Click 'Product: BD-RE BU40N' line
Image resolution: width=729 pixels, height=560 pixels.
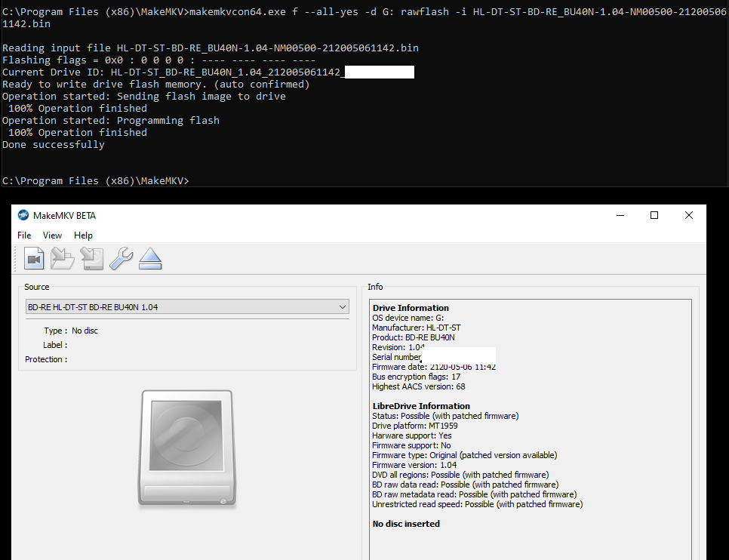414,337
